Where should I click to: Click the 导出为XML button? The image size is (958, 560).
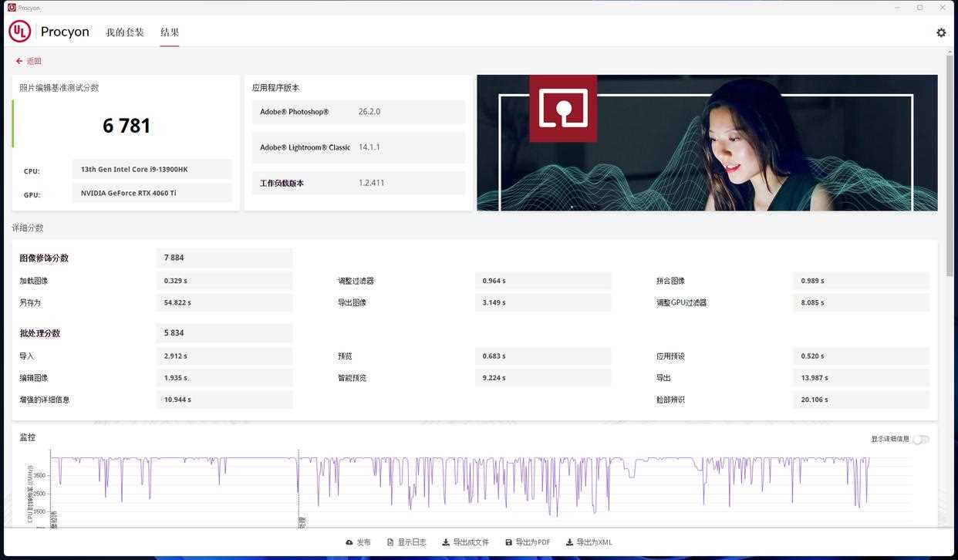point(589,542)
